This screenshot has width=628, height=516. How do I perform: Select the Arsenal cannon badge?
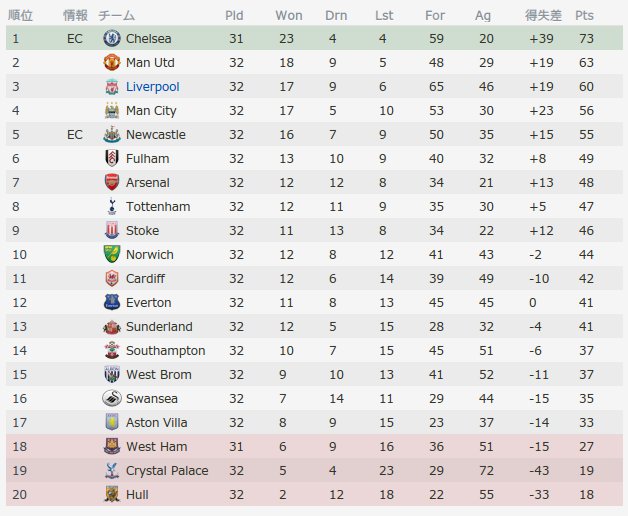[112, 182]
